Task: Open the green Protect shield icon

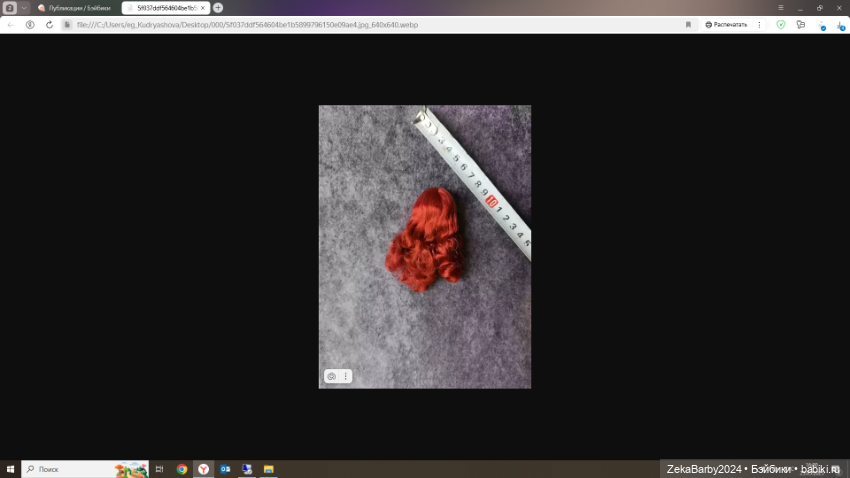Action: pyautogui.click(x=781, y=24)
